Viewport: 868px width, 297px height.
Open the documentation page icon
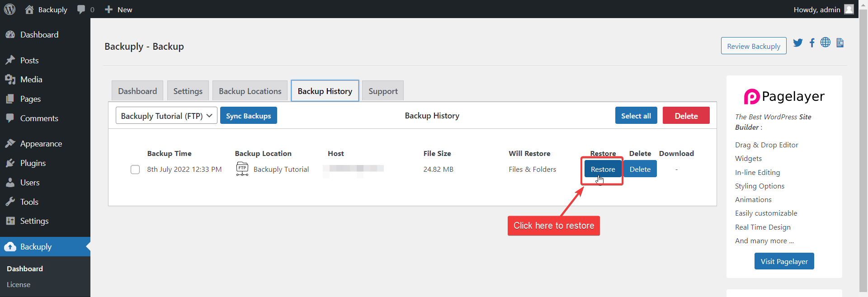click(x=840, y=42)
